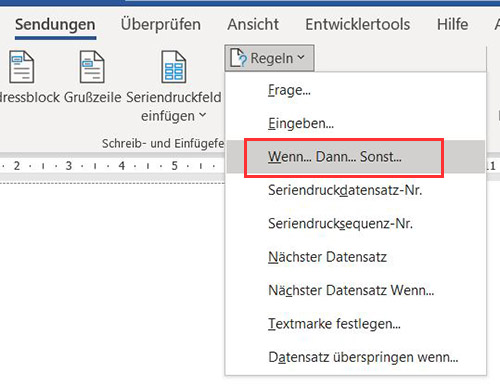500x386 pixels.
Task: Click the ruler mark number 2
Action: pos(17,166)
